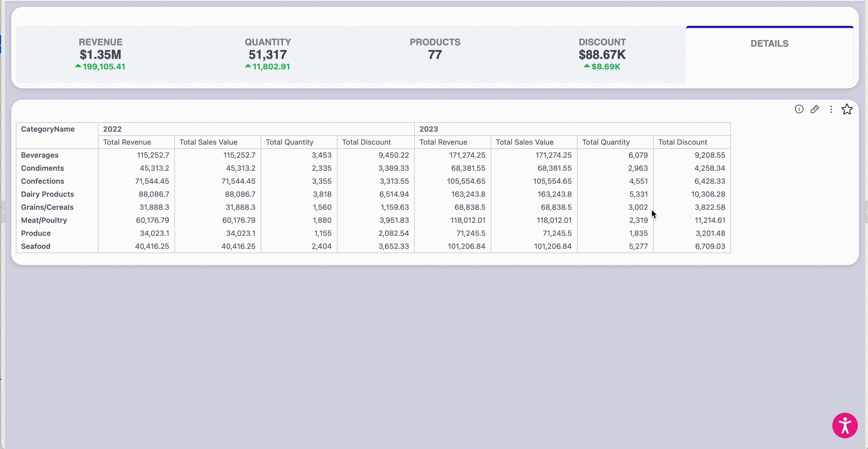This screenshot has height=449, width=868.
Task: Click the $1.35M revenue figure
Action: tap(101, 55)
